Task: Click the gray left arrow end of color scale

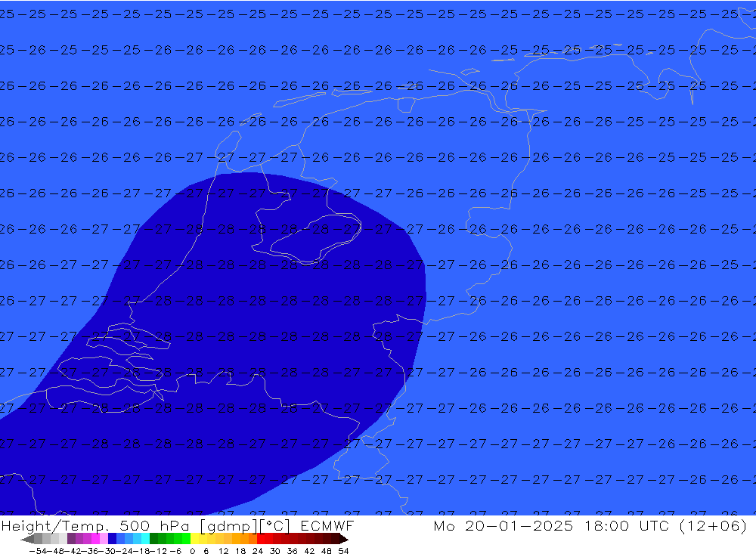Action: [27, 539]
